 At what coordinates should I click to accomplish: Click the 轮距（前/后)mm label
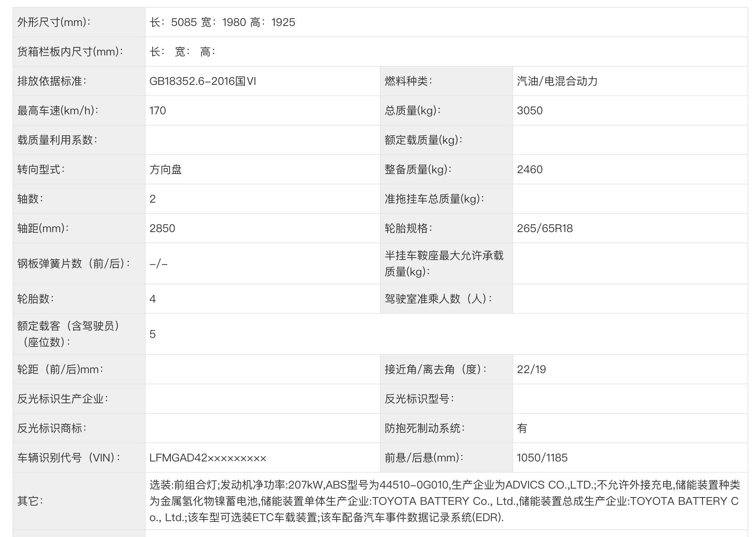click(60, 369)
